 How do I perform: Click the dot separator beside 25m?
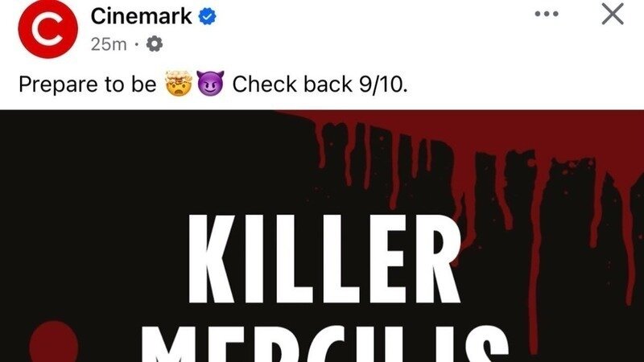pos(136,44)
